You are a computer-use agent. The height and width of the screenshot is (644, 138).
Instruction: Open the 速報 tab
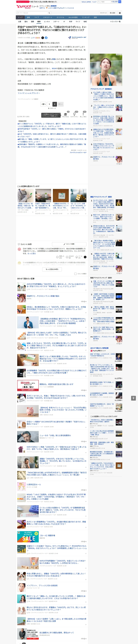click(28, 17)
